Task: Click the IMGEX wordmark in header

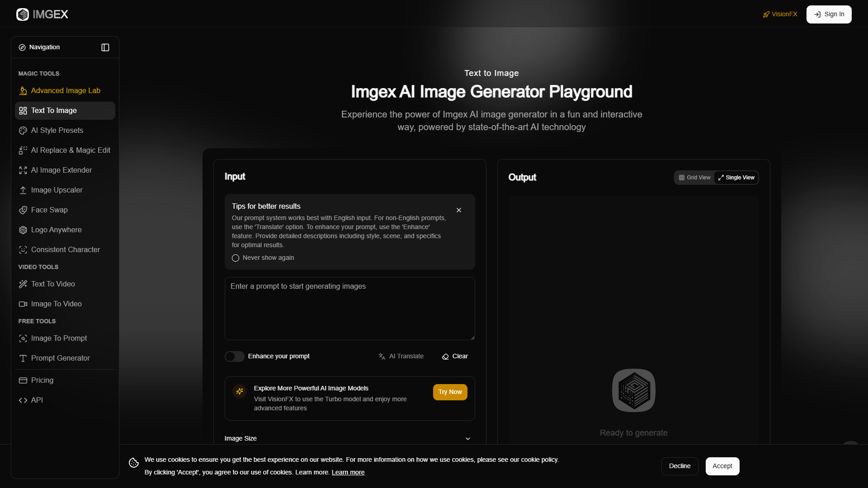Action: (x=50, y=14)
